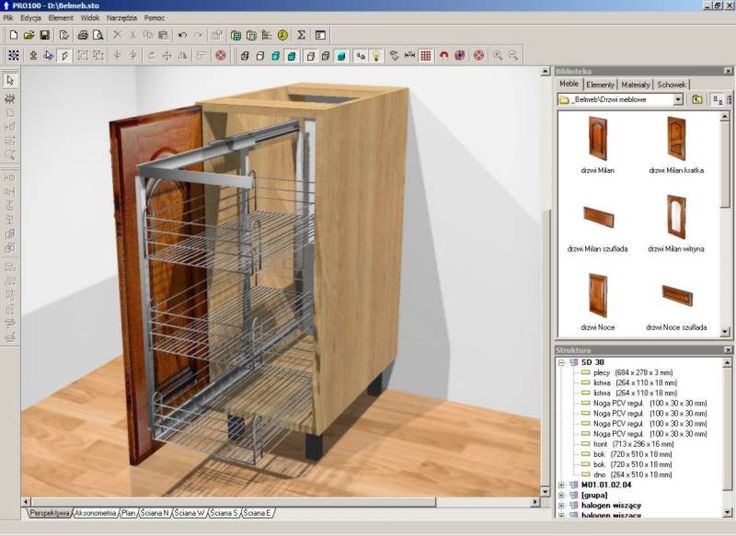Screen dimensions: 736x536
Task: Open the Plik menu
Action: 8,18
